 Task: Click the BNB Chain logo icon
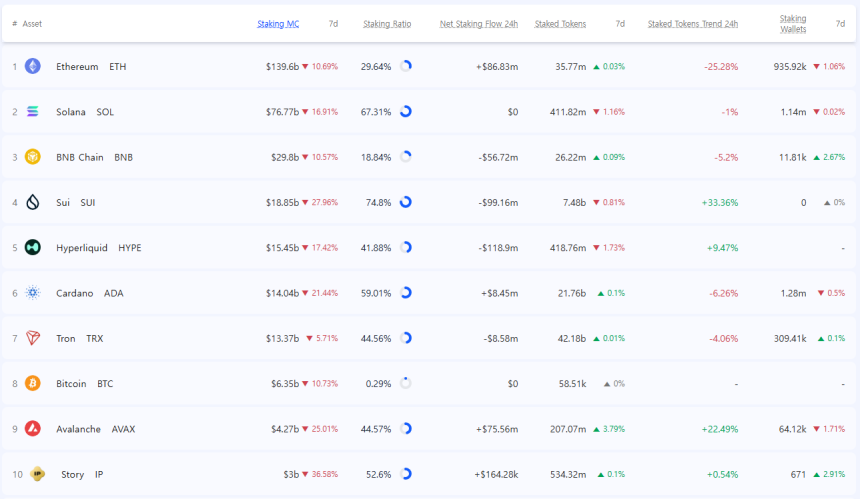click(33, 157)
